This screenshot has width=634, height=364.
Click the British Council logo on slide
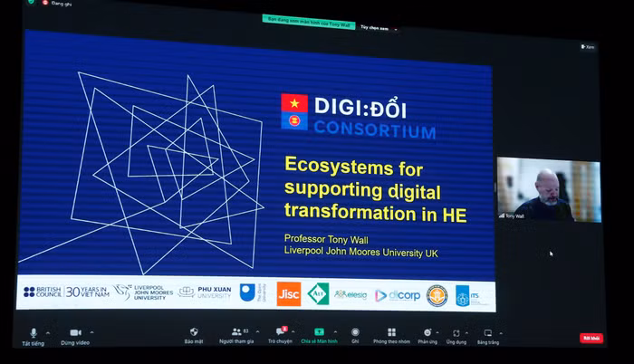point(43,292)
